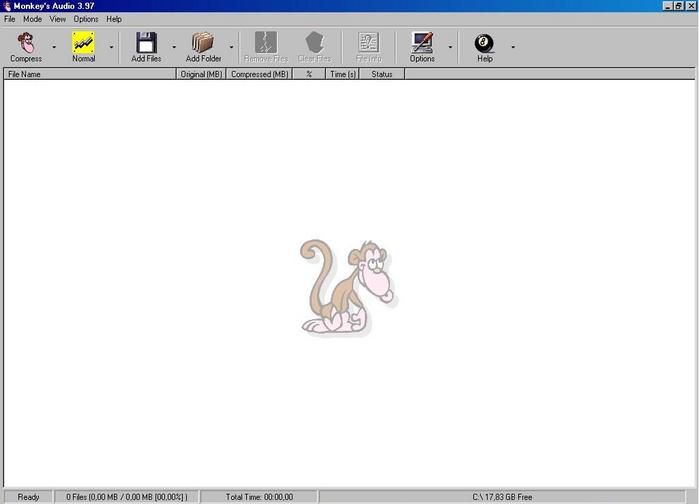Sort by Original (MB) column header

[x=201, y=74]
